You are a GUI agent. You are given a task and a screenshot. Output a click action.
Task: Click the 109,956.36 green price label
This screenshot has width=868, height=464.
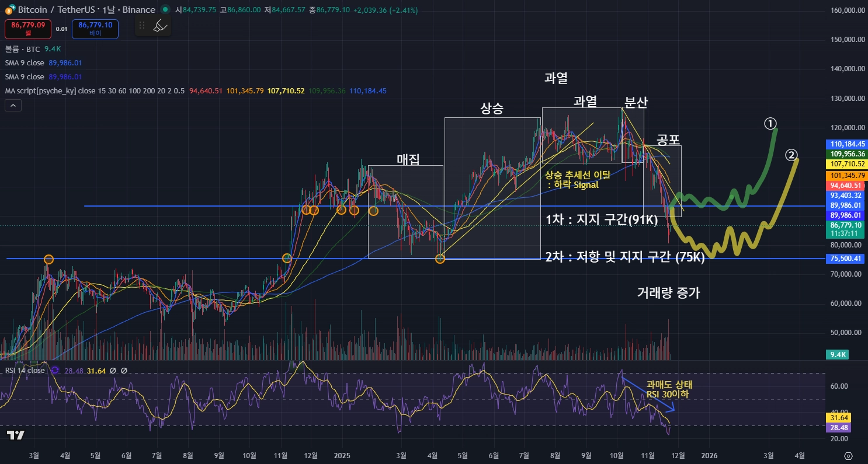[x=846, y=154]
